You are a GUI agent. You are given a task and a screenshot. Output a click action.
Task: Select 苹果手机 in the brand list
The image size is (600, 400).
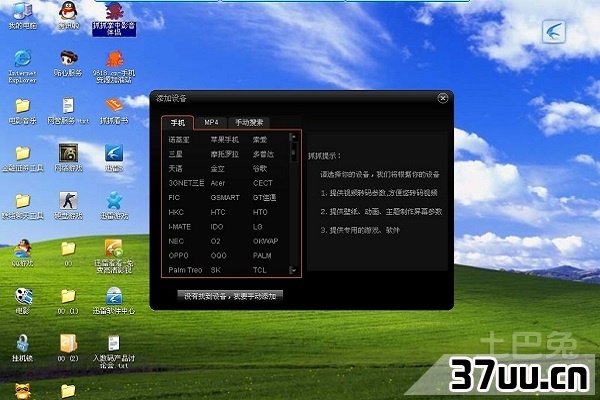tap(225, 140)
